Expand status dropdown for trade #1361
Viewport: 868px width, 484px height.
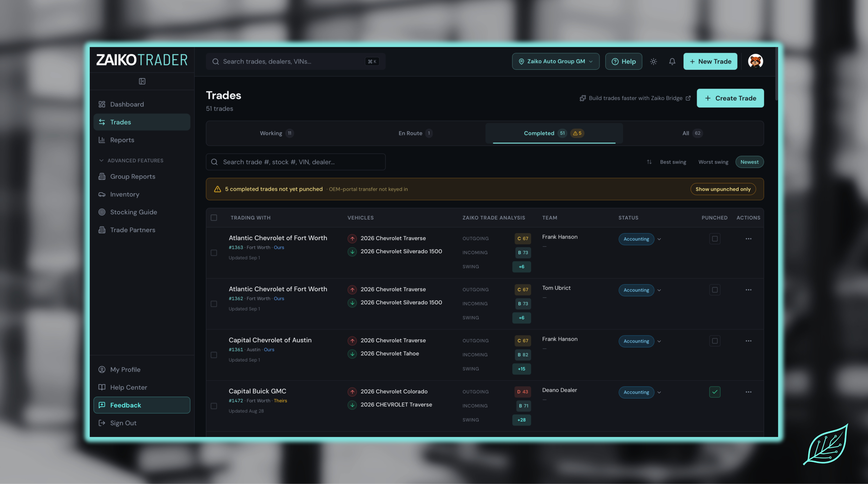(x=659, y=341)
